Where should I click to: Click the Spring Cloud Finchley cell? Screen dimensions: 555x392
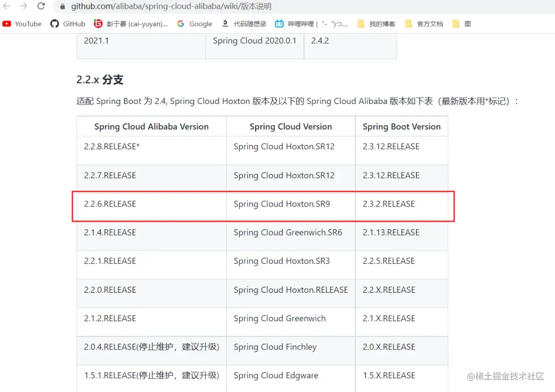291,351
